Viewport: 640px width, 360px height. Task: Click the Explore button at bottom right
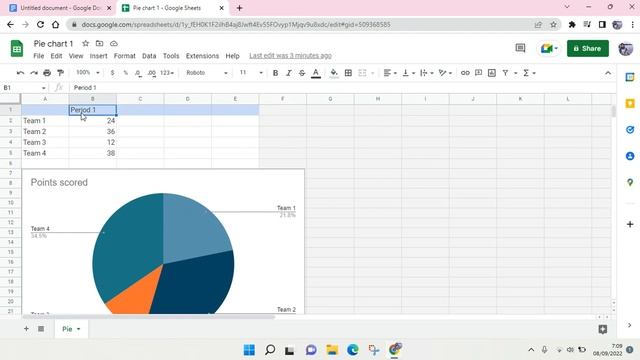click(602, 329)
